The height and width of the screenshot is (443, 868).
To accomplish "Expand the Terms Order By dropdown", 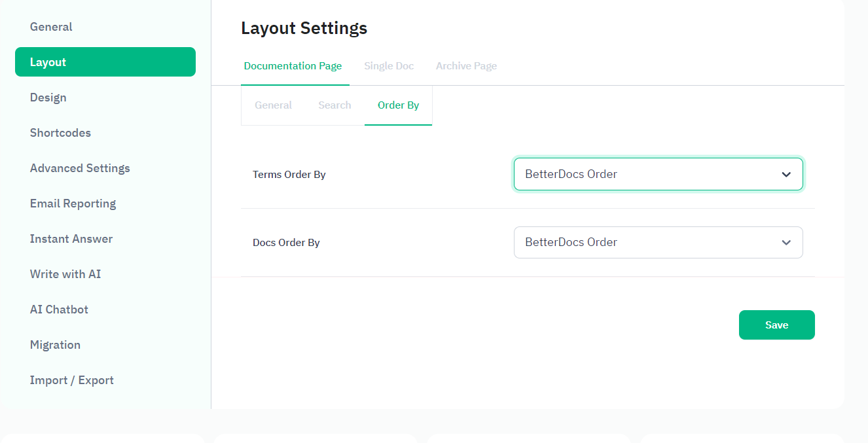I will pos(658,174).
